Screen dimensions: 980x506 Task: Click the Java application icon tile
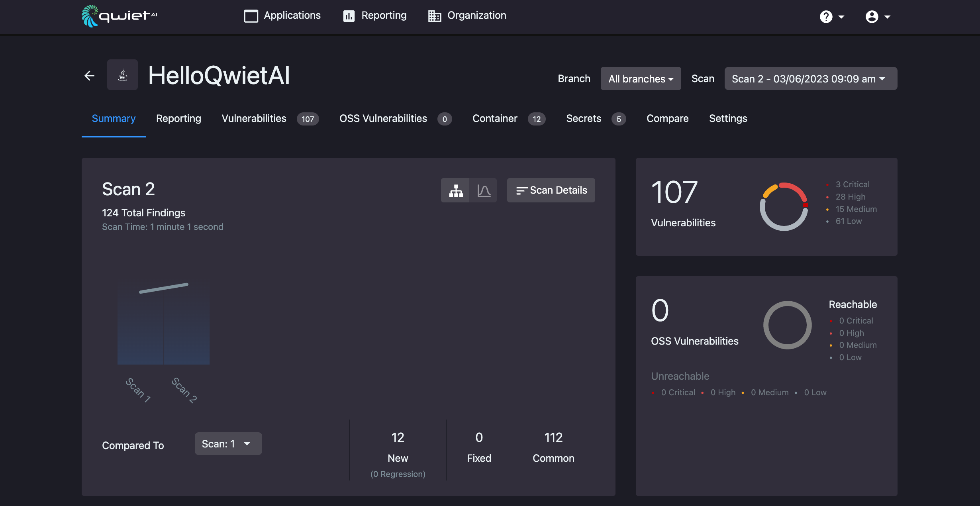[122, 75]
